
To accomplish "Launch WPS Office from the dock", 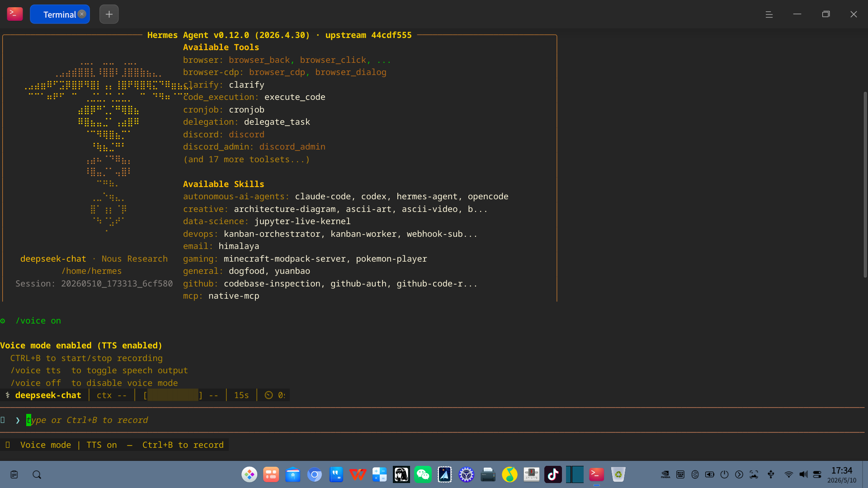I will pyautogui.click(x=358, y=474).
